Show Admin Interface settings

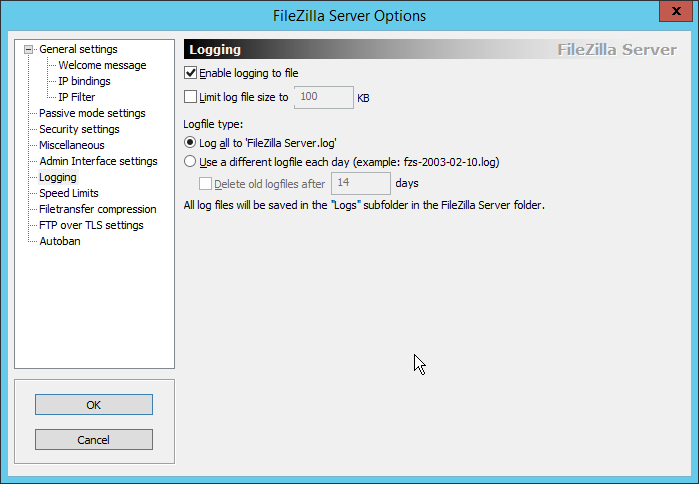tap(98, 161)
